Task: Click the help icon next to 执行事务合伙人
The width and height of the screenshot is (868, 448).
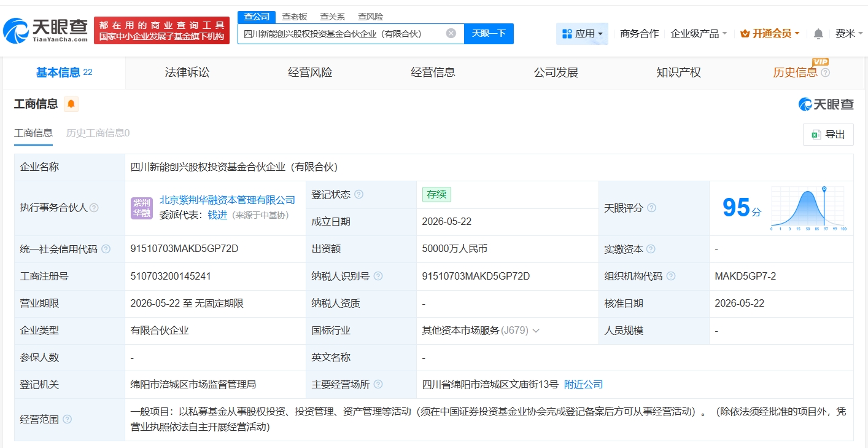Action: 94,208
